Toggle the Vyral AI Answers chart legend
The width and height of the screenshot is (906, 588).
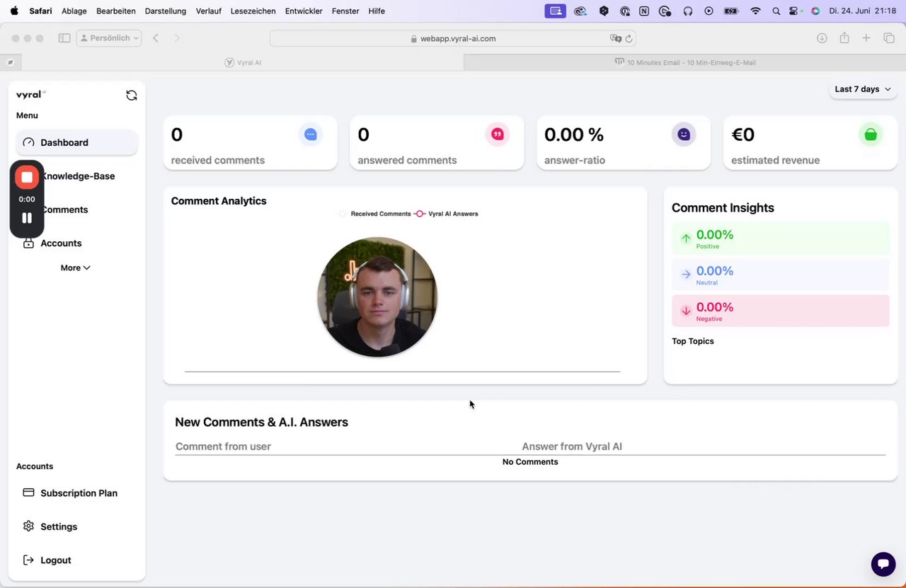pyautogui.click(x=447, y=214)
